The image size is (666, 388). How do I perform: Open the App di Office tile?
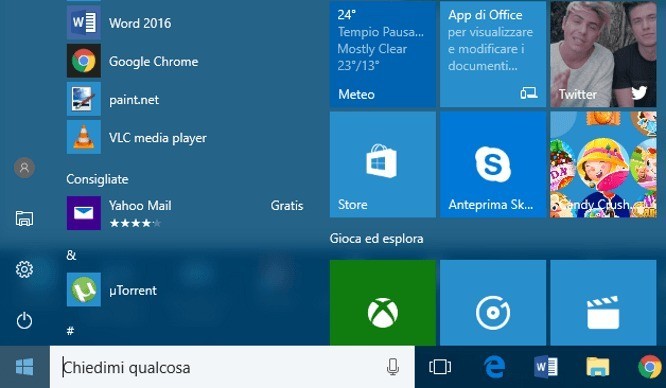pos(493,54)
